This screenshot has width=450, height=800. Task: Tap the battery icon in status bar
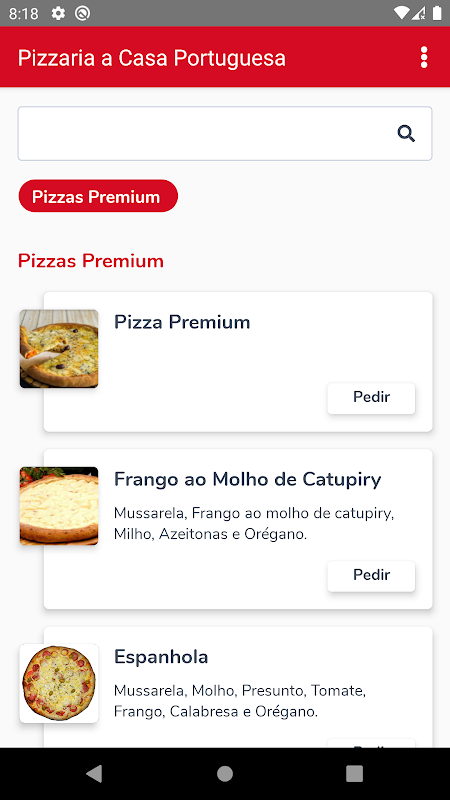(x=437, y=13)
